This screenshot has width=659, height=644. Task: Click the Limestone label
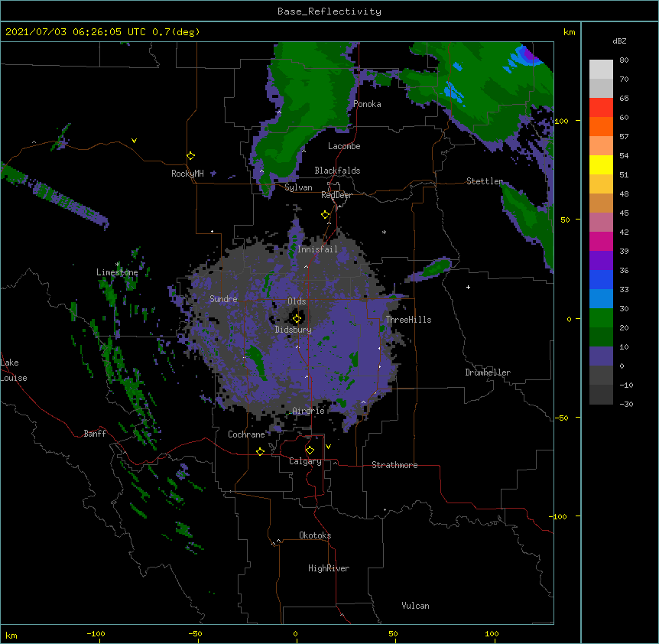117,272
